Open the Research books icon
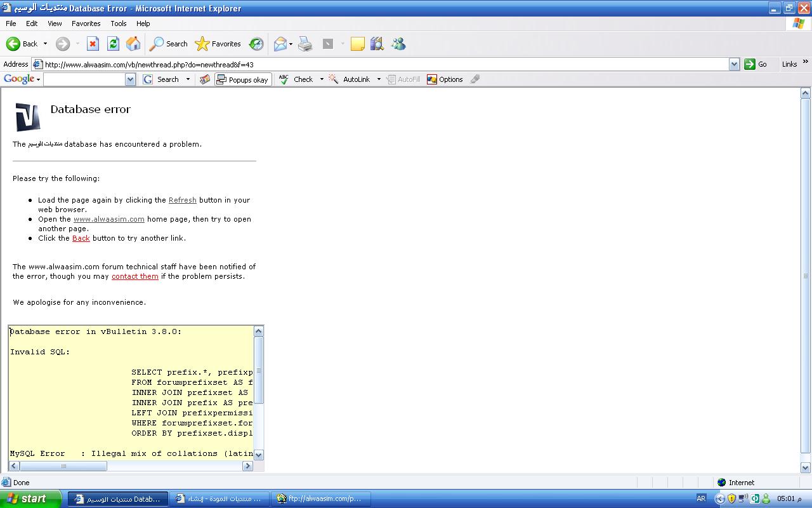 pyautogui.click(x=377, y=44)
